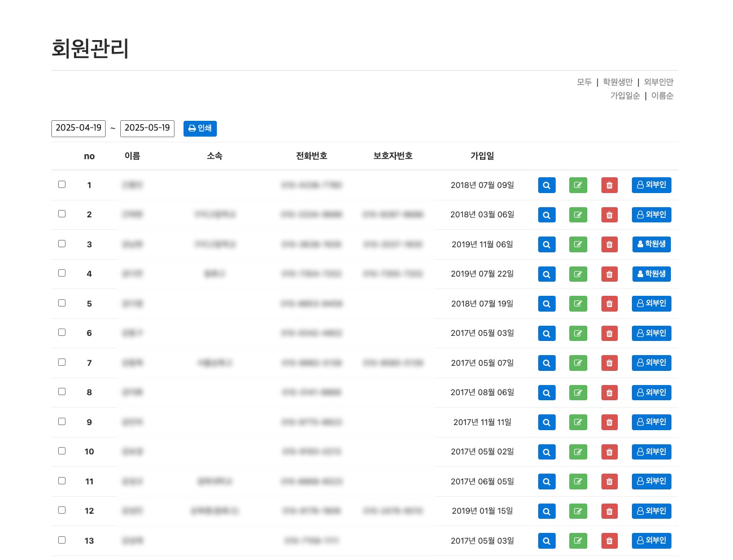Show only 외부인만 members
This screenshot has height=560, width=733.
point(658,82)
